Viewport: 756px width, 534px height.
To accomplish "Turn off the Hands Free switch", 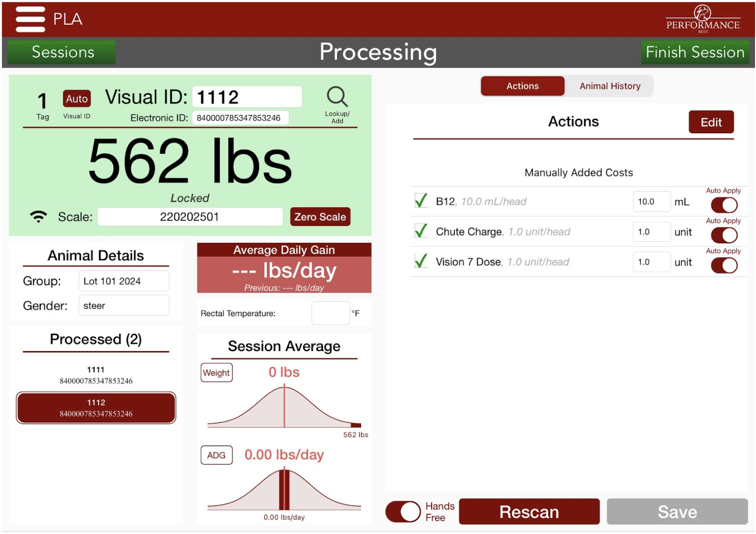I will [x=403, y=512].
